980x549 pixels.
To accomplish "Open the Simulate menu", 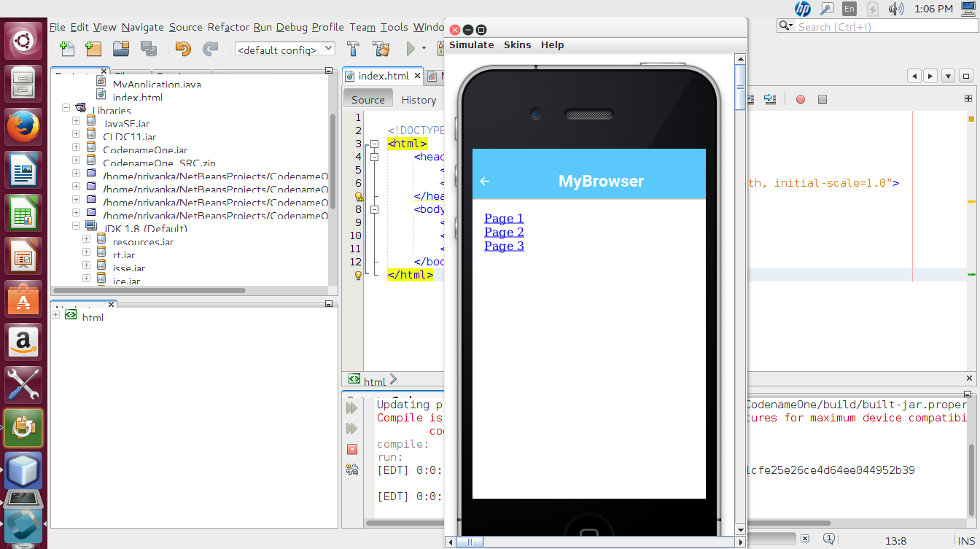I will [x=471, y=45].
